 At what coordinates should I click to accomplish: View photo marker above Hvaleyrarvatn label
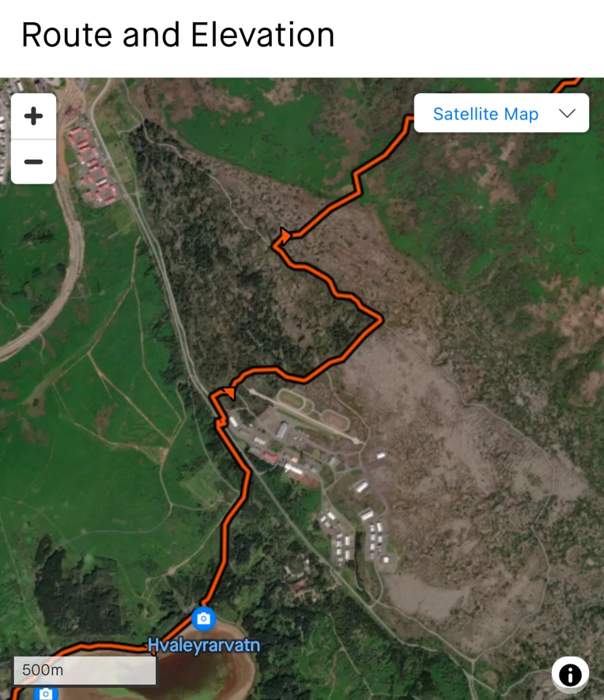[203, 619]
